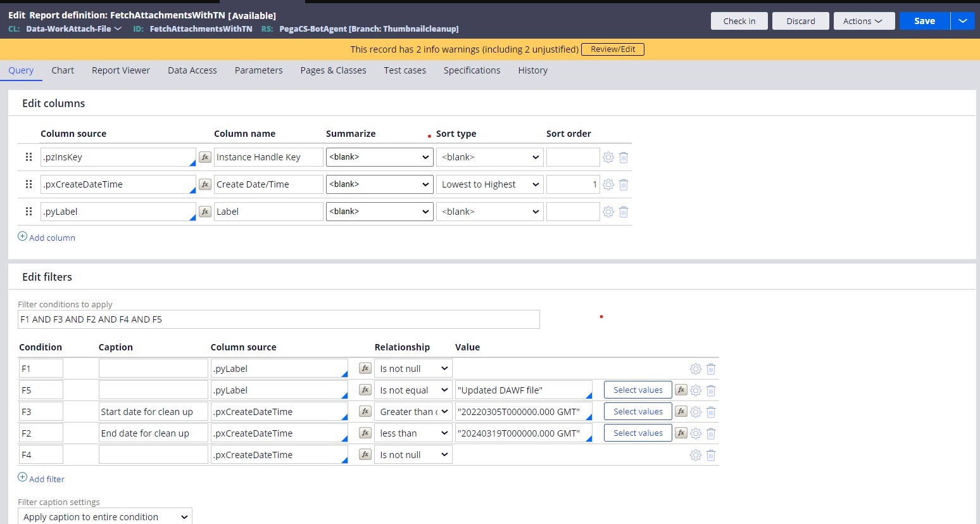Open value function builder for filter F2
The height and width of the screenshot is (524, 980).
coord(681,433)
